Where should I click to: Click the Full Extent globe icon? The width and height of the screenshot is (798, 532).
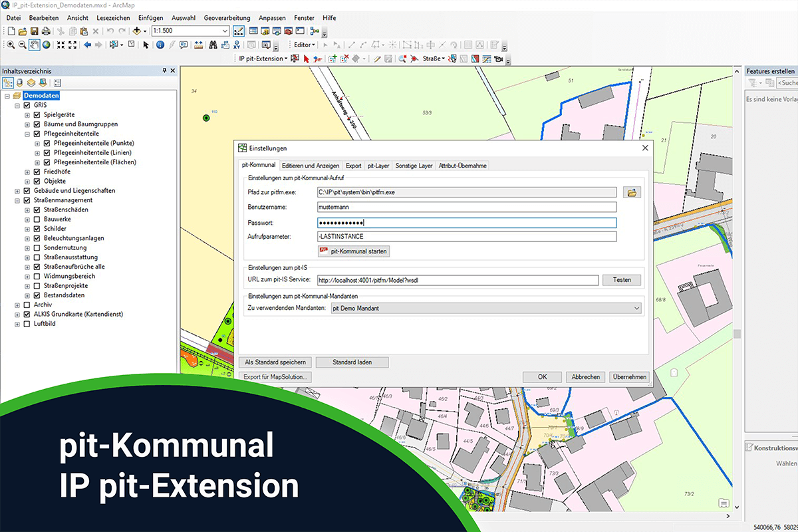48,45
